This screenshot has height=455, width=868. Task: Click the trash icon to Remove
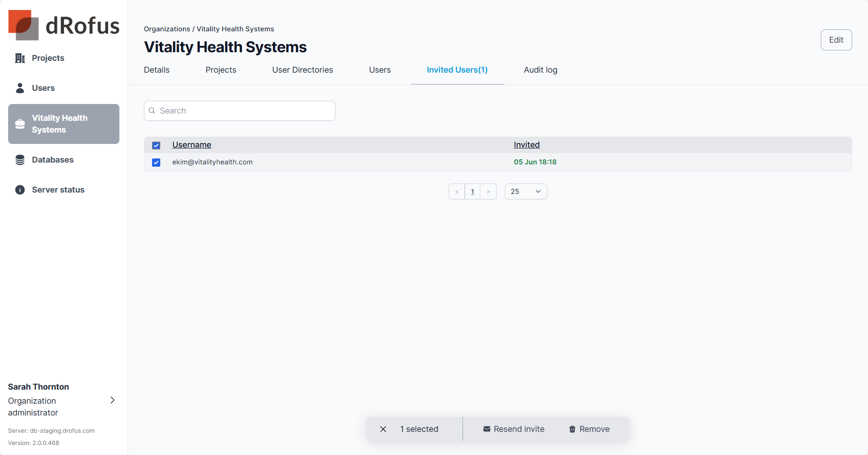click(x=572, y=429)
